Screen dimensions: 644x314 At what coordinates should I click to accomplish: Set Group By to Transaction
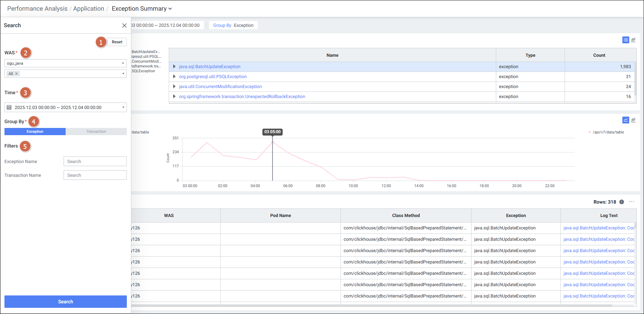pyautogui.click(x=96, y=131)
